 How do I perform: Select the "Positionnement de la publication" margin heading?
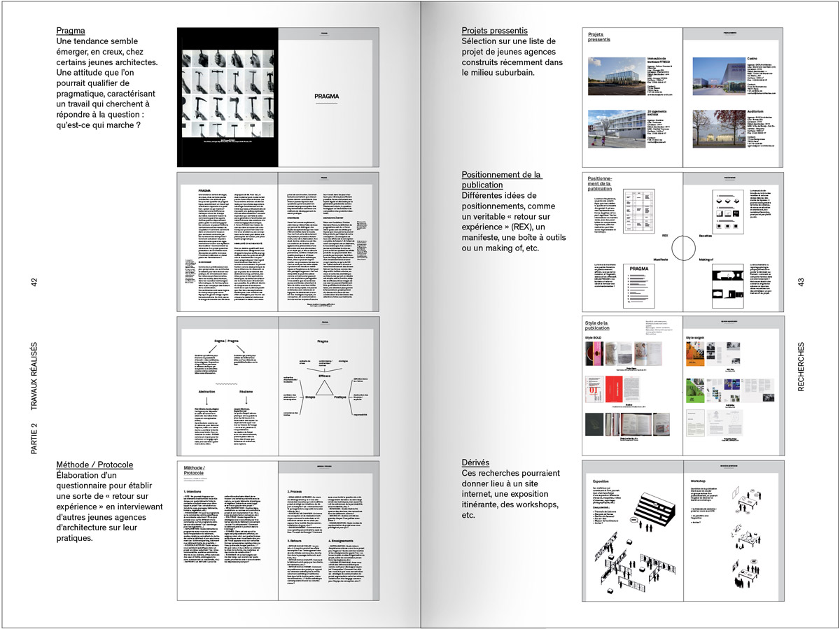pyautogui.click(x=502, y=180)
